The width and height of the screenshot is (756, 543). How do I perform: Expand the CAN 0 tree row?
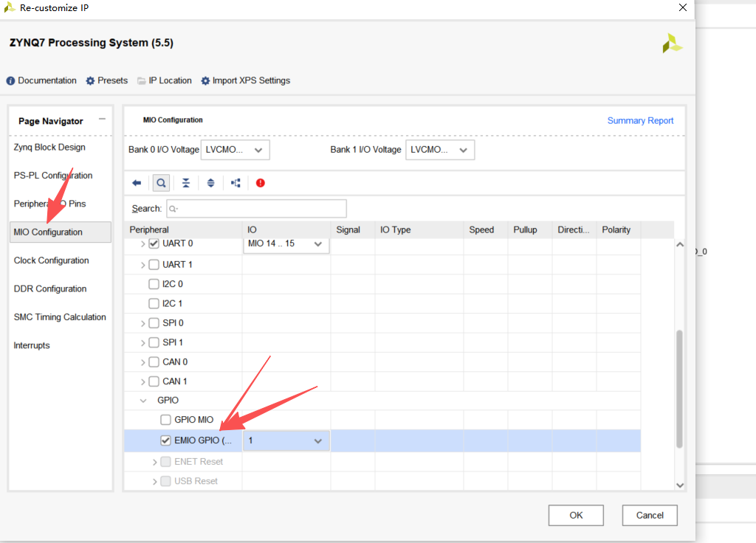(142, 362)
